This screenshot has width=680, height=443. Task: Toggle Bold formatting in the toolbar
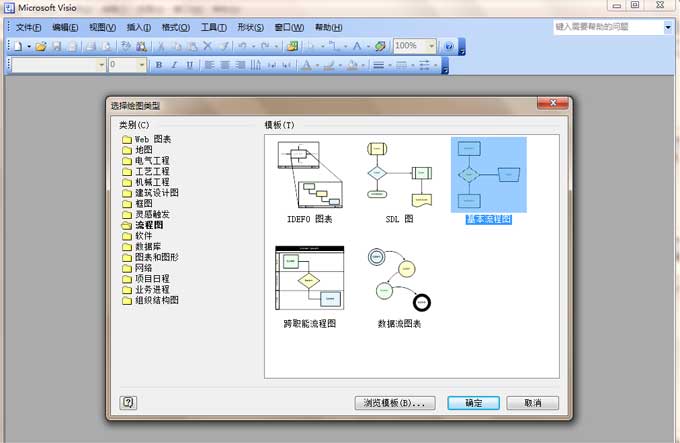tap(158, 65)
